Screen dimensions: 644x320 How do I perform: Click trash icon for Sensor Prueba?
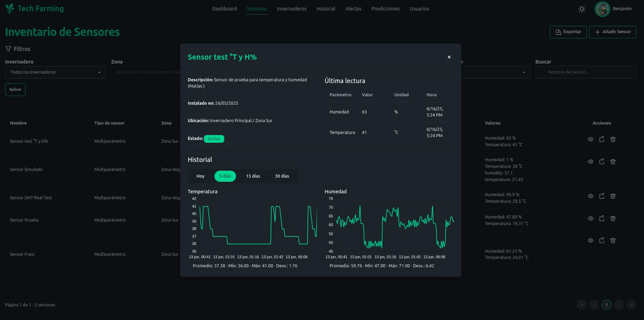click(x=613, y=218)
